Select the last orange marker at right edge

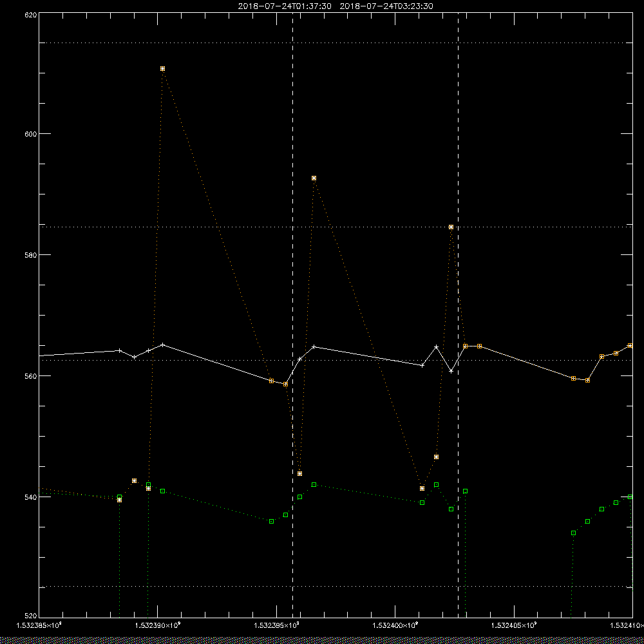tap(630, 346)
